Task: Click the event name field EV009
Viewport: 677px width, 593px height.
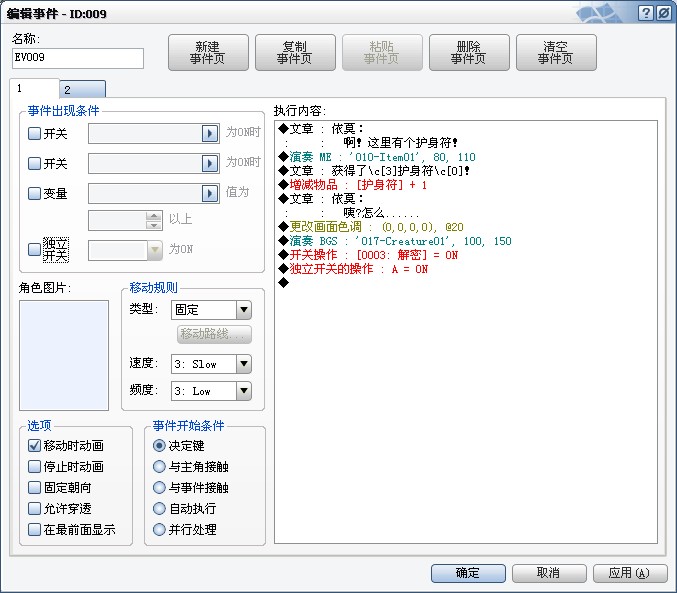Action: point(78,58)
